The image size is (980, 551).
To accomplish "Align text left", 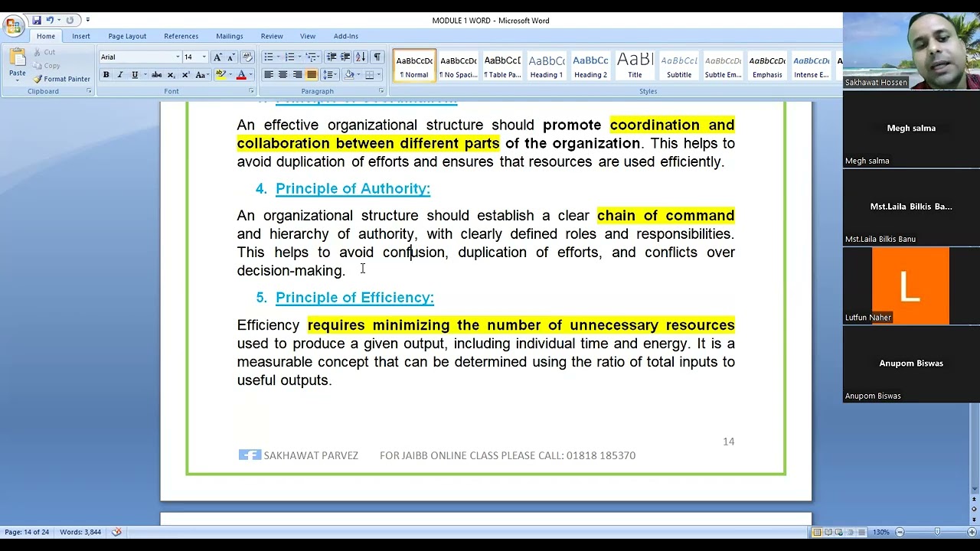I will (269, 75).
